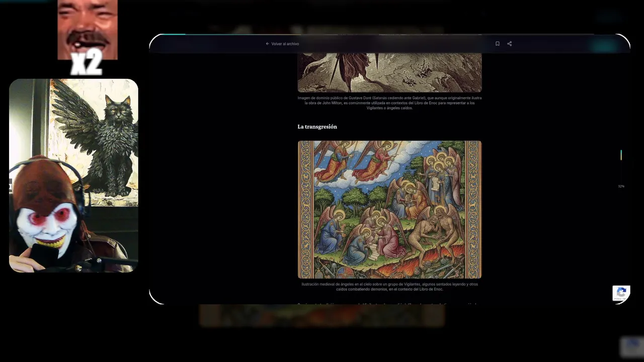Image resolution: width=644 pixels, height=362 pixels.
Task: Click the laughing man meme with 'x2'
Action: [x=87, y=38]
